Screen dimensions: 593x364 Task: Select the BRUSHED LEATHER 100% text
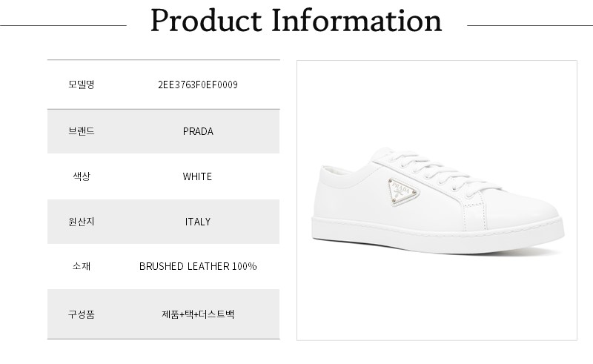click(198, 266)
